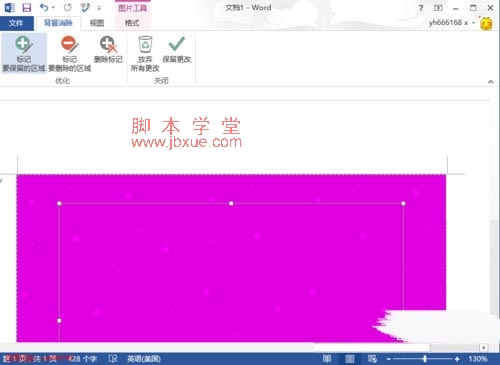This screenshot has width=500, height=365.
Task: Switch to the 视图 (View) tab
Action: [97, 23]
